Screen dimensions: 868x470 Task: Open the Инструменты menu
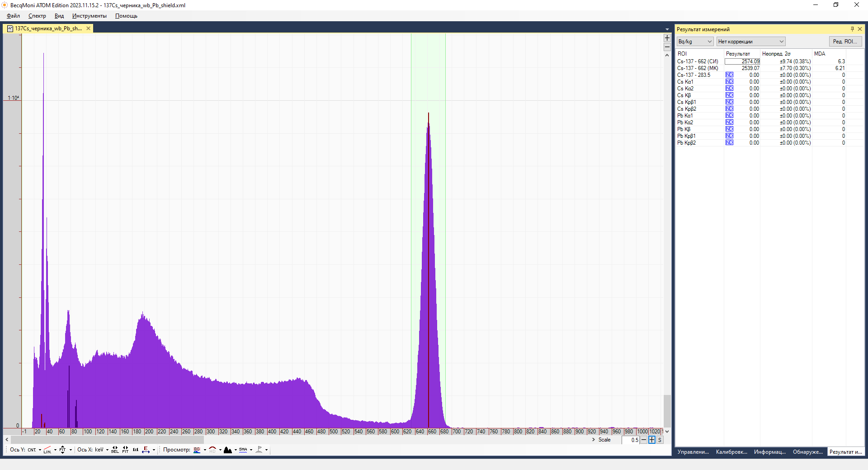click(90, 16)
